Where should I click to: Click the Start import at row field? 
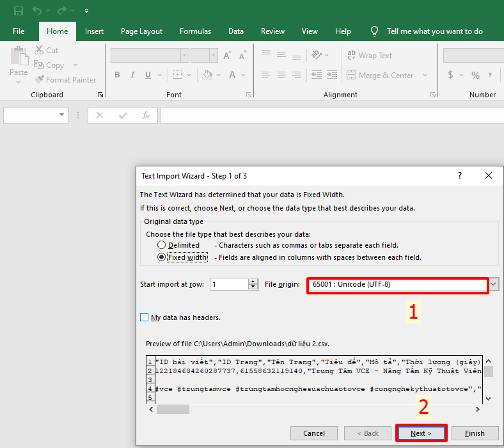point(229,284)
